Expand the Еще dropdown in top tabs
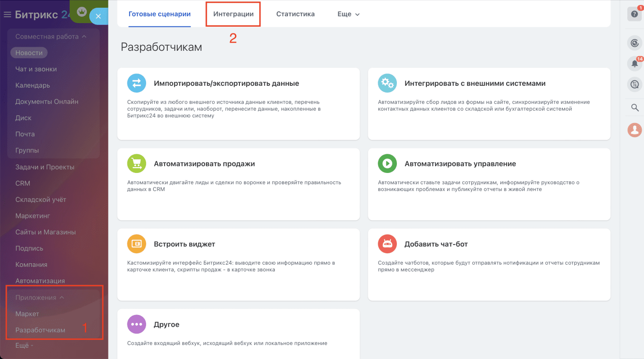 348,14
